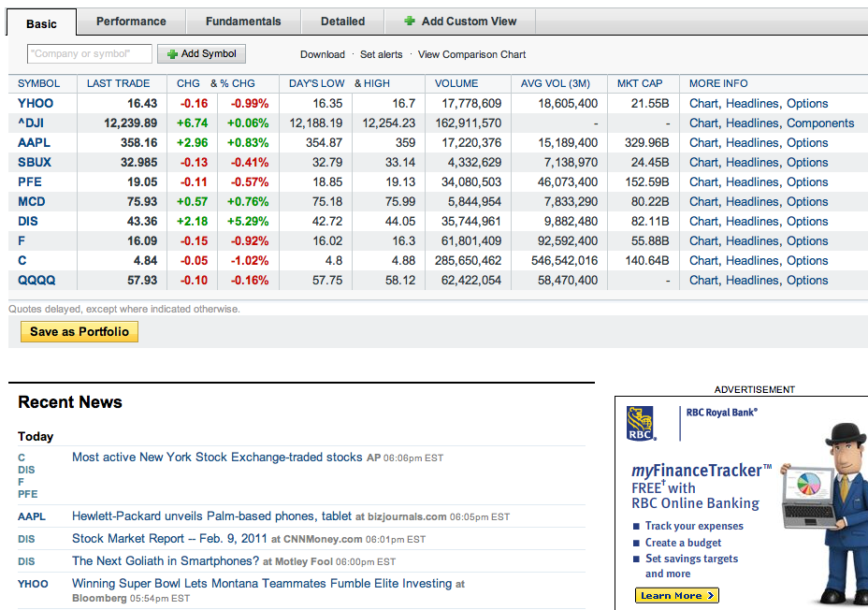Image resolution: width=868 pixels, height=610 pixels.
Task: Focus the Company or symbol input field
Action: click(89, 53)
